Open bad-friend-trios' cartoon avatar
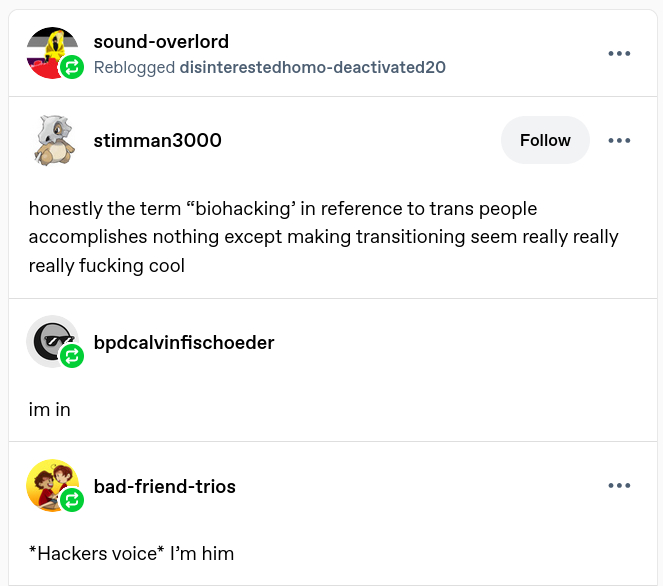Viewport: 663px width, 586px height. pyautogui.click(x=51, y=485)
